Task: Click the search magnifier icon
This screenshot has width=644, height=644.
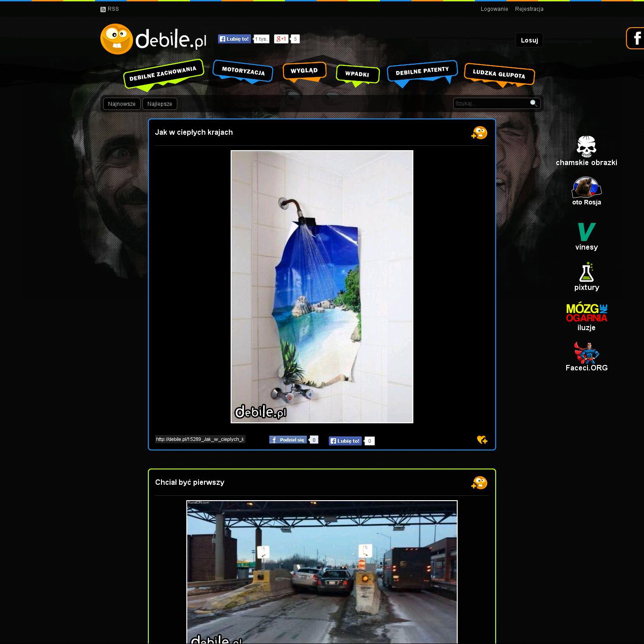Action: coord(534,103)
